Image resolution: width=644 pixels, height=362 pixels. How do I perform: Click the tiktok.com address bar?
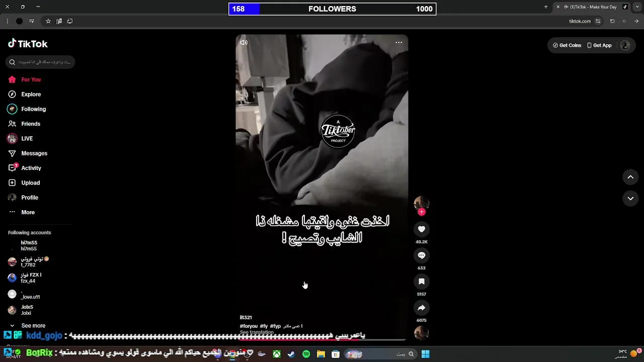tap(580, 21)
